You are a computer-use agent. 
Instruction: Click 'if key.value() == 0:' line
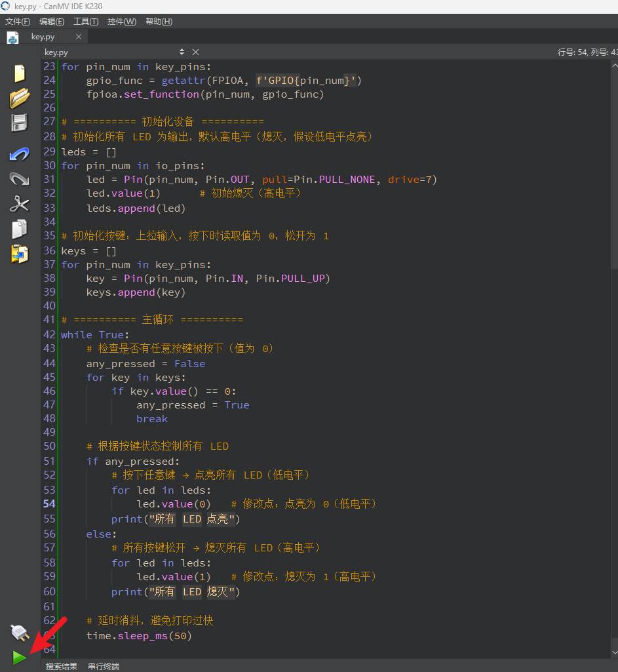point(174,391)
